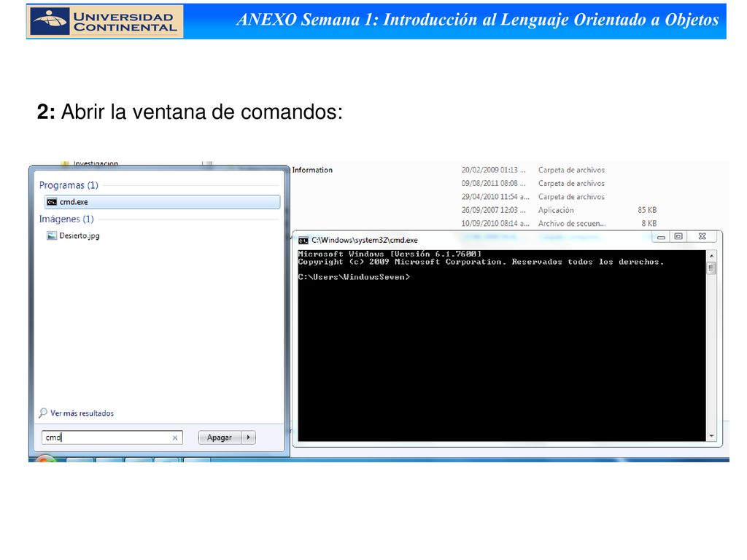Screen dimensions: 747x560
Task: Select the Programas (1) header
Action: pos(69,185)
